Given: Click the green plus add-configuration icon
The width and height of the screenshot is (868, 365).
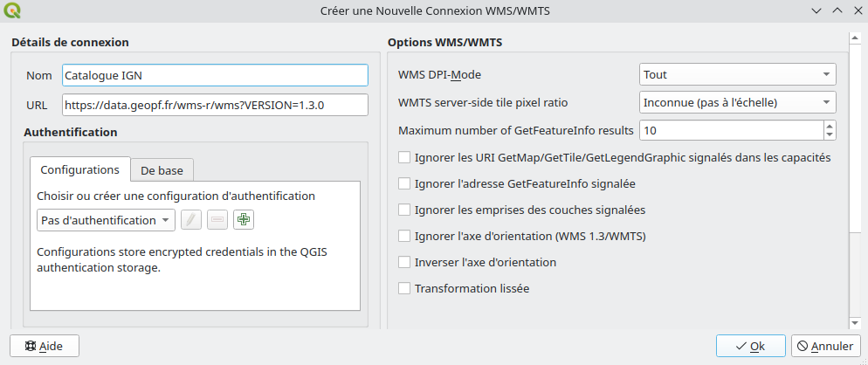Looking at the screenshot, I should click(x=244, y=220).
